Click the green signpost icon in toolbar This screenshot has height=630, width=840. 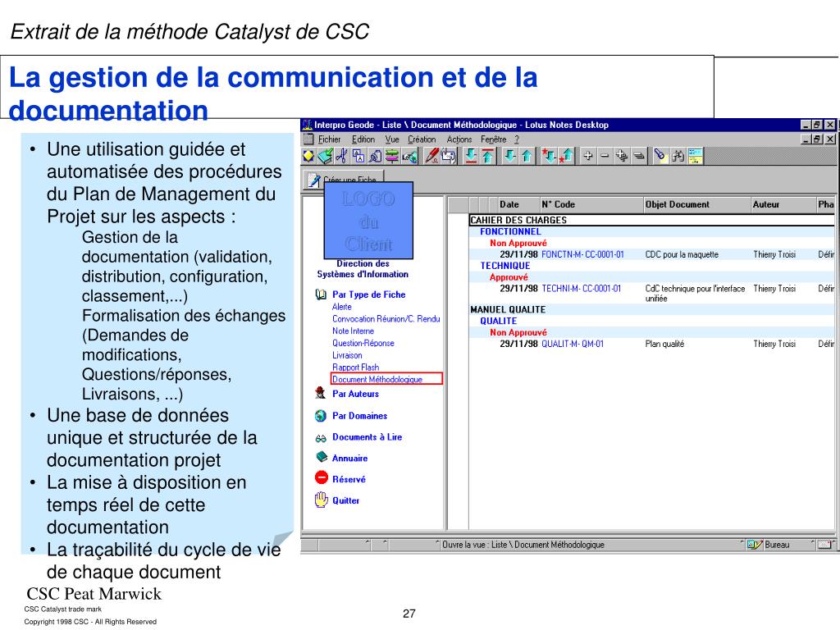393,156
